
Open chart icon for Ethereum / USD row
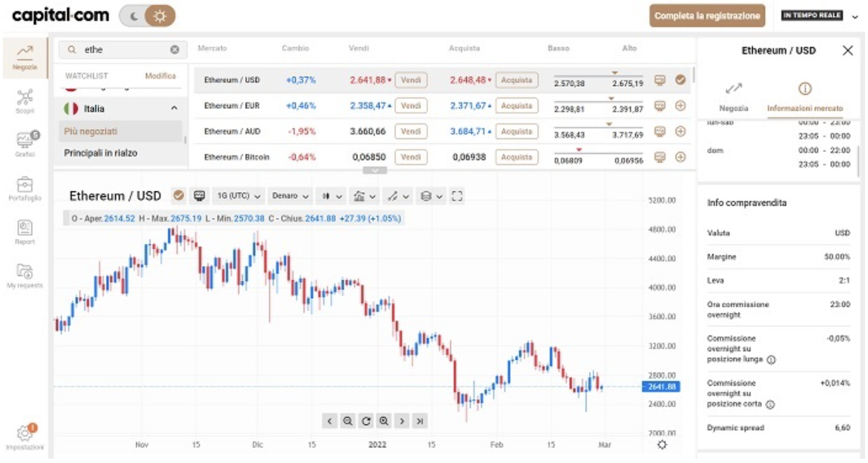pos(660,80)
